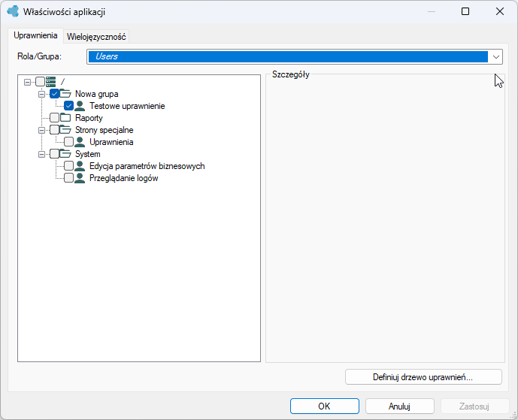This screenshot has height=420, width=518.
Task: Select the System tree label
Action: [x=87, y=154]
